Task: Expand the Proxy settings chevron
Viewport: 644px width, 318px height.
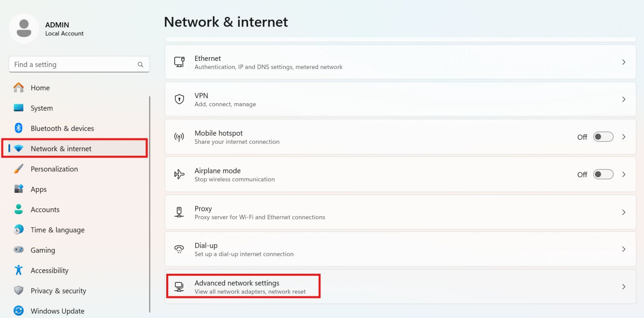Action: click(x=624, y=212)
